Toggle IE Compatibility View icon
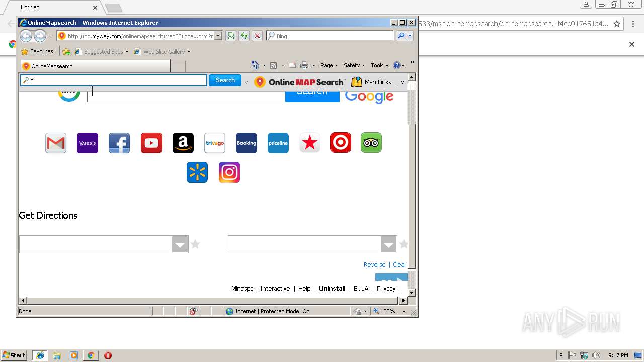This screenshot has height=362, width=644. pyautogui.click(x=231, y=36)
